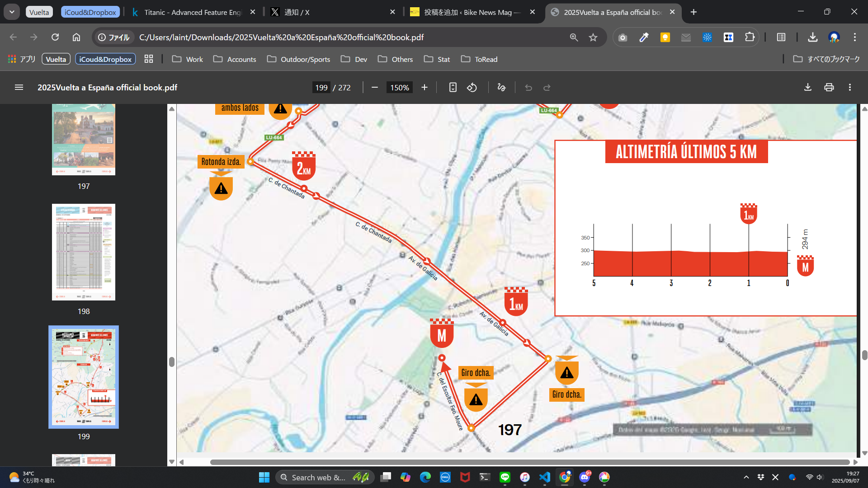
Task: Click the PDF zoom in plus button
Action: pos(424,87)
